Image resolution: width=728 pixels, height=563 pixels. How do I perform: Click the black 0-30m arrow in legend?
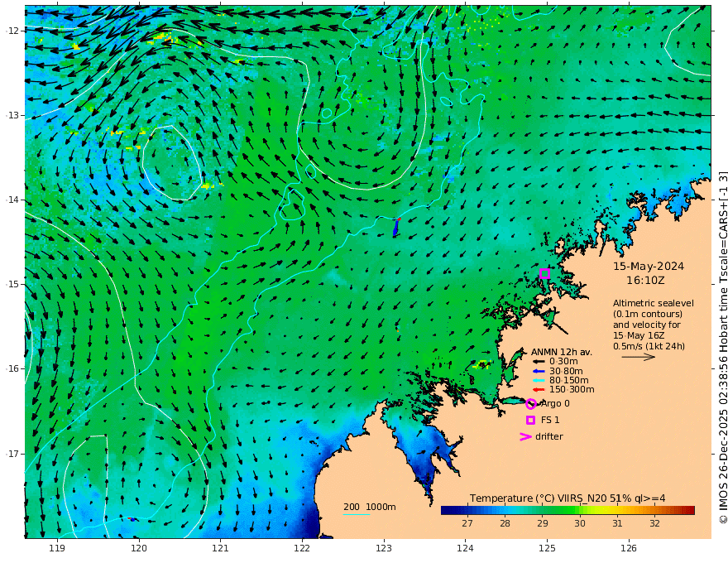[x=539, y=362]
